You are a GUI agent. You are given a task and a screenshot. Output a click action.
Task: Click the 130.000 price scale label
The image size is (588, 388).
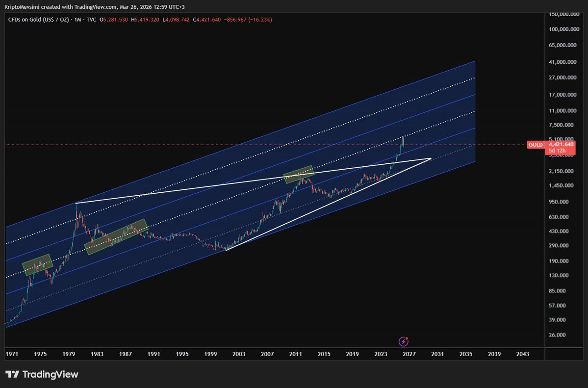(559, 276)
